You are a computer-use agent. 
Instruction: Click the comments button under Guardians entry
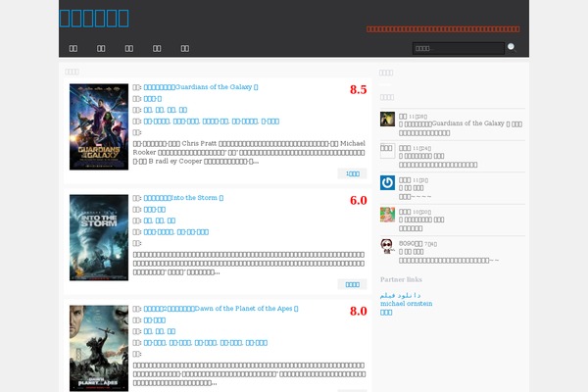coord(352,173)
